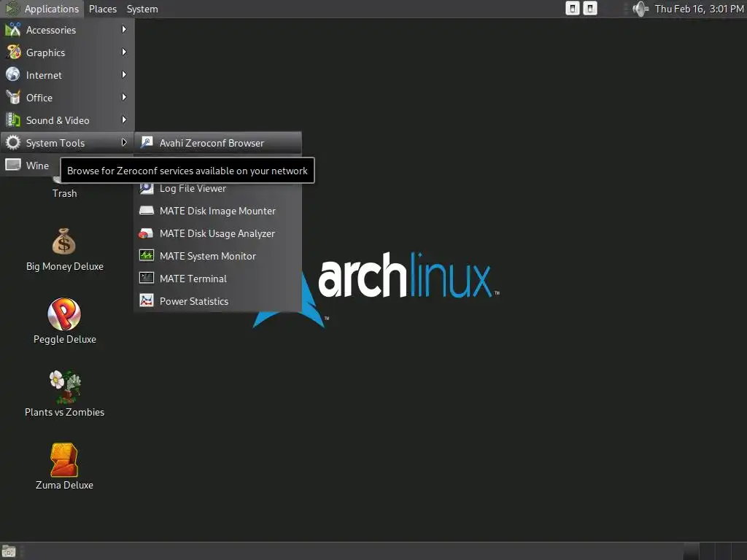Click the System Tools gear icon

pyautogui.click(x=13, y=142)
